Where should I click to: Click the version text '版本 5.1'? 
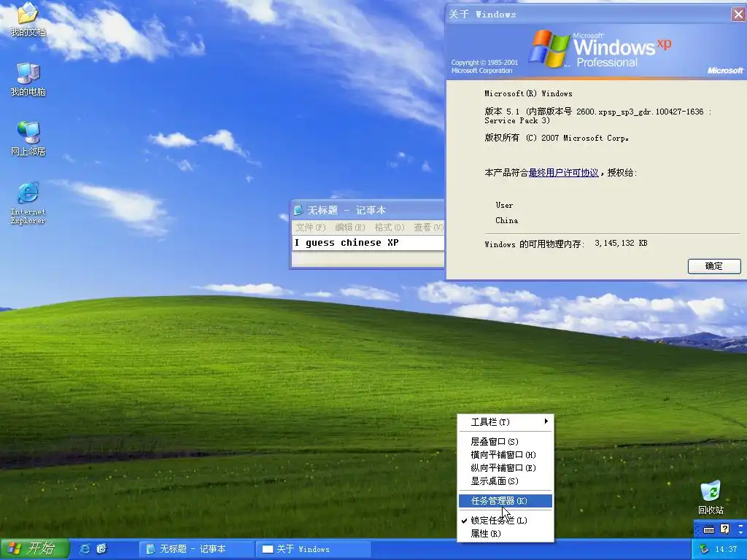[502, 112]
